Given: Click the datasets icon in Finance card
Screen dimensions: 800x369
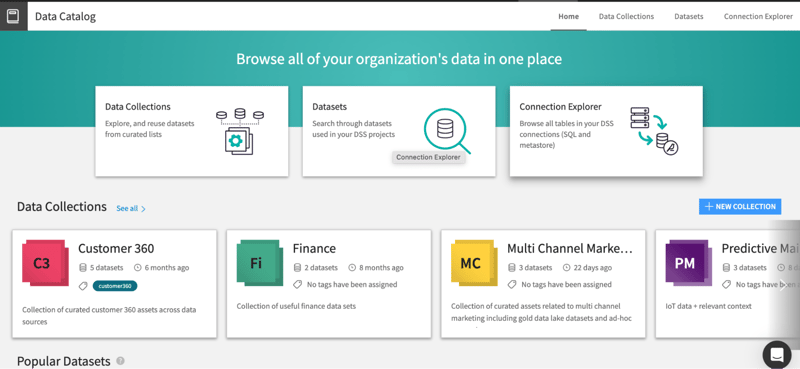Looking at the screenshot, I should pyautogui.click(x=297, y=267).
